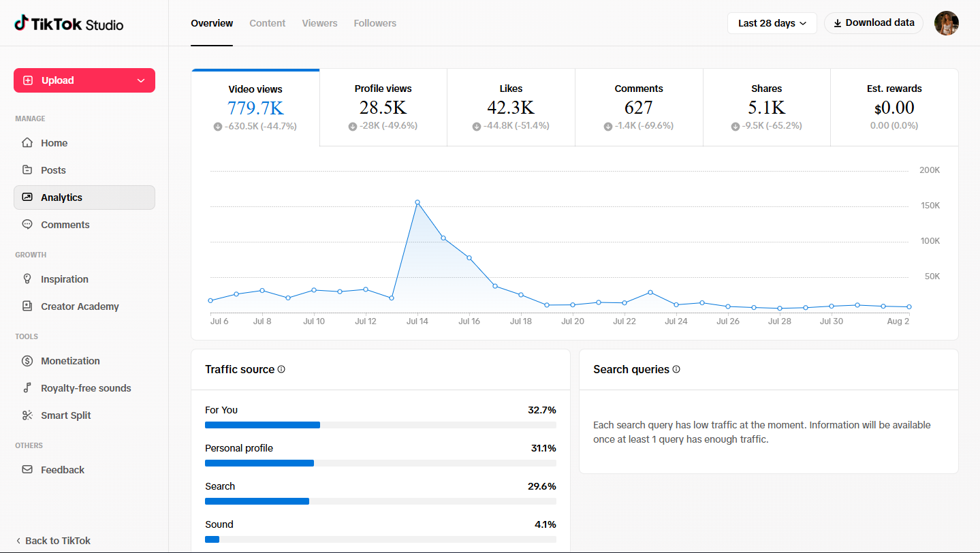Click the Monetization dollar icon

click(x=27, y=361)
